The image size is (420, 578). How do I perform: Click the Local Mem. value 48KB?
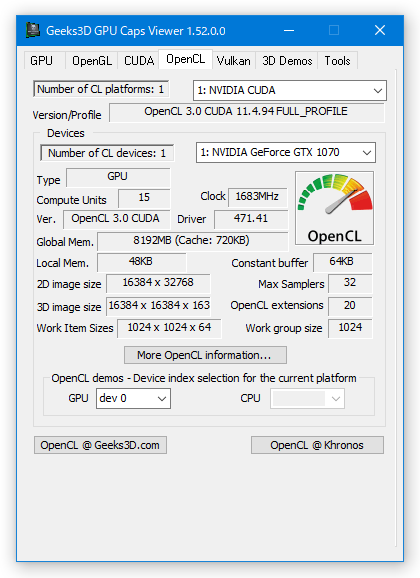[141, 262]
